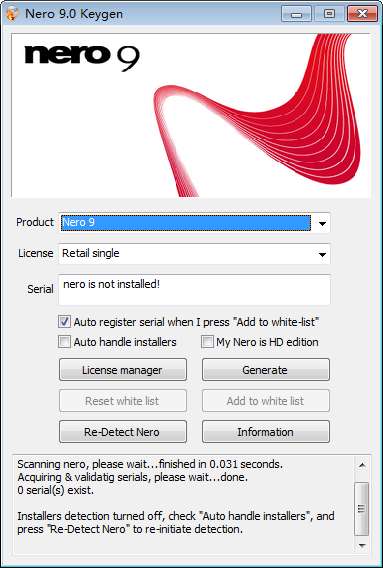This screenshot has height=568, width=383.
Task: Close the Nero 9.0 Keygen window
Action: point(362,14)
